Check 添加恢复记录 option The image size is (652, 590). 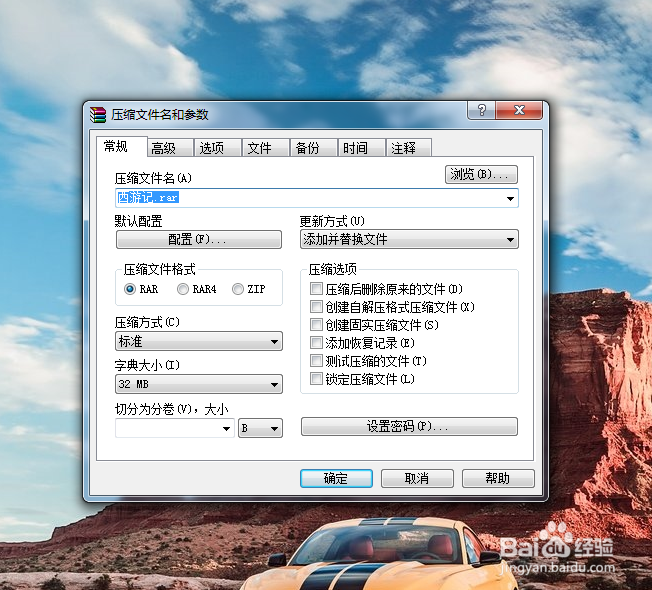click(x=316, y=343)
